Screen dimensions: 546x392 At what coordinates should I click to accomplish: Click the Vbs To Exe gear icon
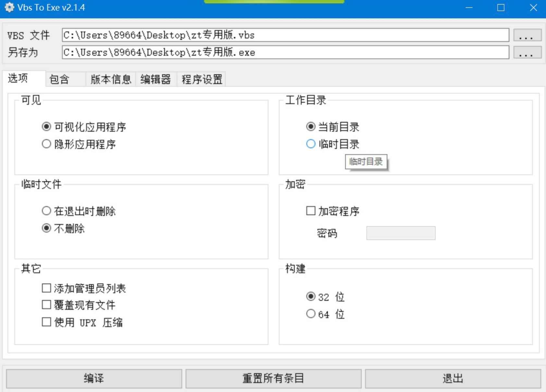coord(9,7)
